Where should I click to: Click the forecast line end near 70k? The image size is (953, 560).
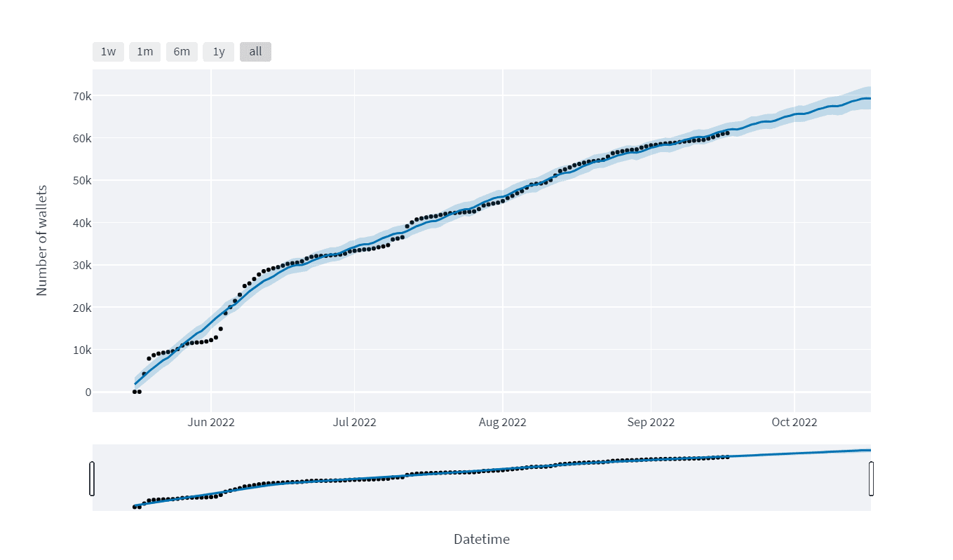point(870,98)
